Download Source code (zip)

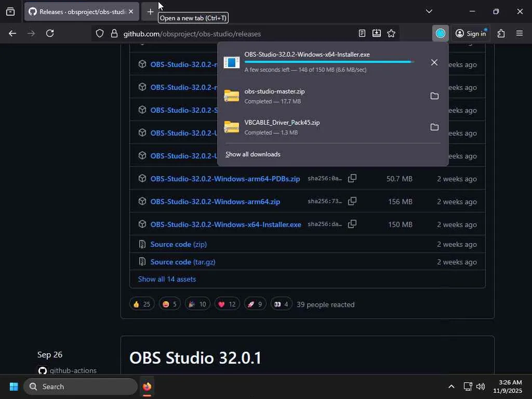[179, 244]
